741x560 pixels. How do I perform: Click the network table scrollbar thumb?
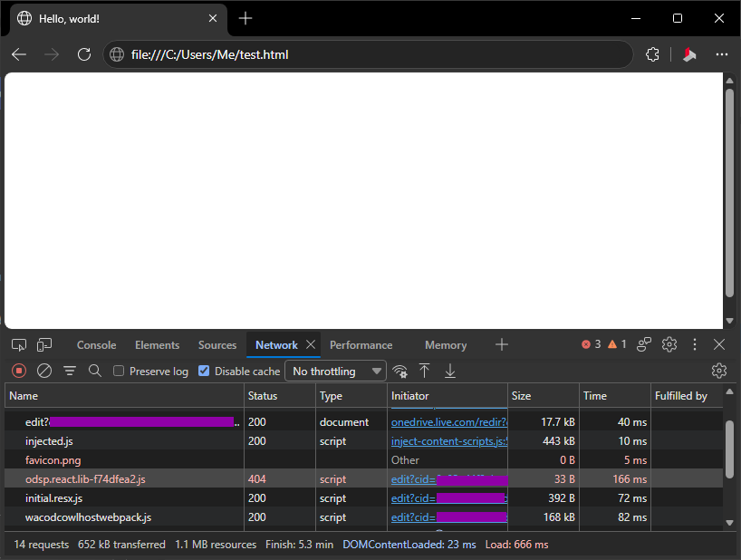click(x=729, y=451)
